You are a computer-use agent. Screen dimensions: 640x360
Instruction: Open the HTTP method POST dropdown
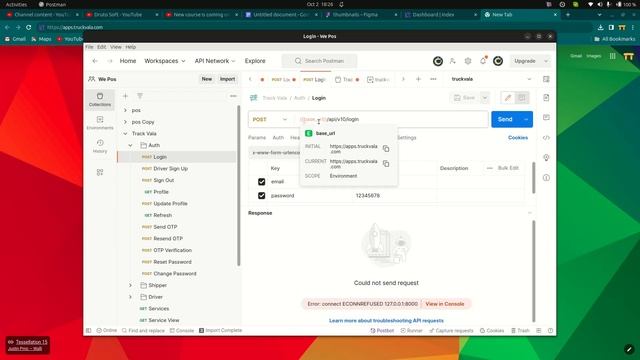coord(270,119)
